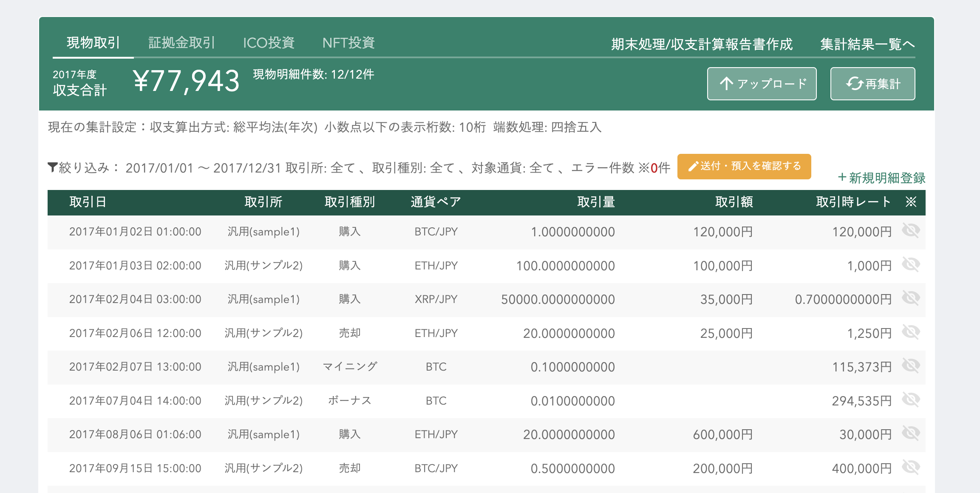
Task: Toggle eye icon for XRP/JPY purchase row
Action: (911, 298)
